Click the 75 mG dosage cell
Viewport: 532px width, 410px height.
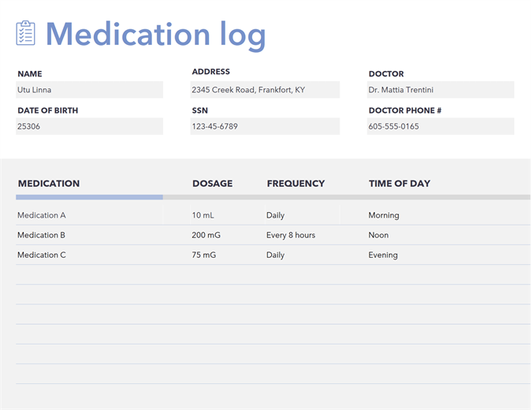(x=205, y=255)
